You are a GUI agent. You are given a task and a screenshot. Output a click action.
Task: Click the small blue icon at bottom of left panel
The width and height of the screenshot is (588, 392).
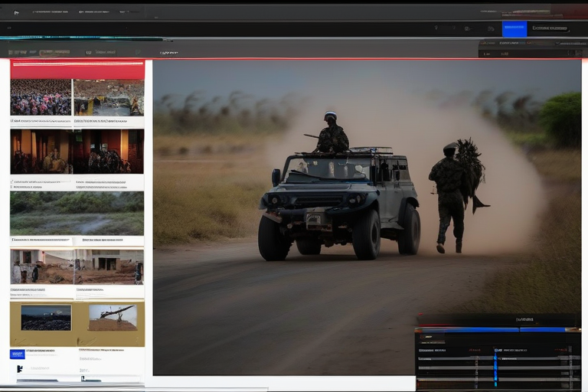tap(17, 354)
